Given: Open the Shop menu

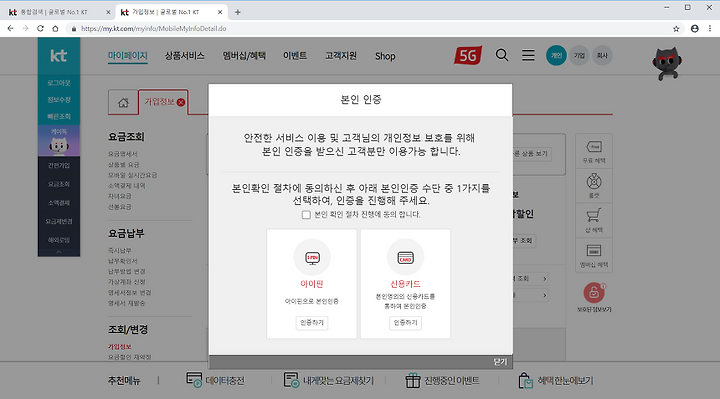Looking at the screenshot, I should [x=385, y=56].
